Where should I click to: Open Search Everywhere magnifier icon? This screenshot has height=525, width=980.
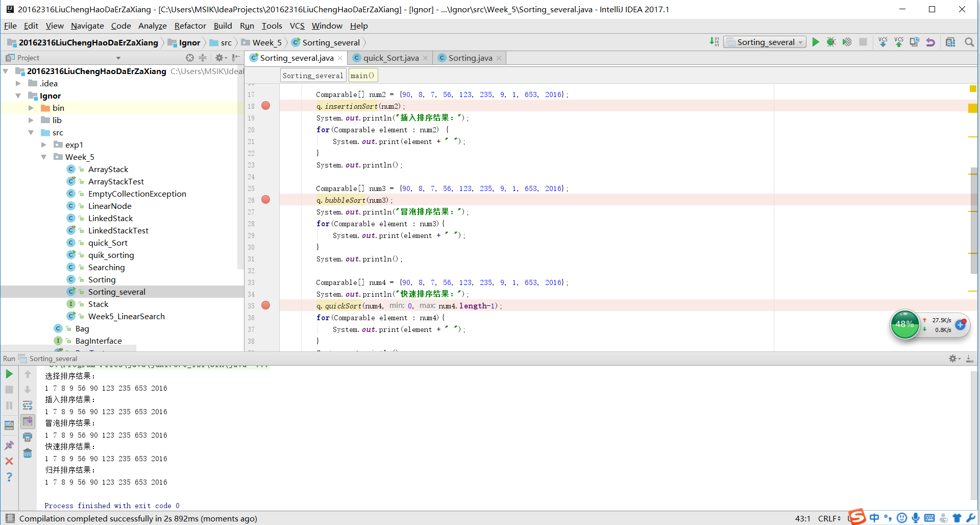(x=969, y=42)
